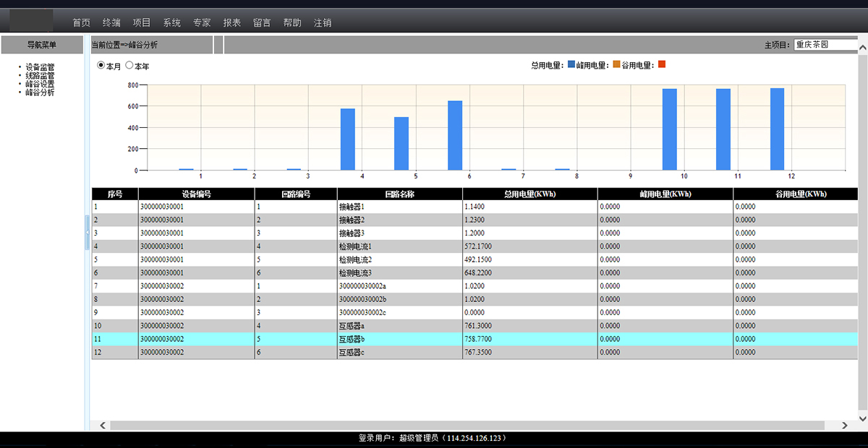Viewport: 868px width, 448px height.
Task: Click 注销 to log out
Action: click(x=323, y=22)
